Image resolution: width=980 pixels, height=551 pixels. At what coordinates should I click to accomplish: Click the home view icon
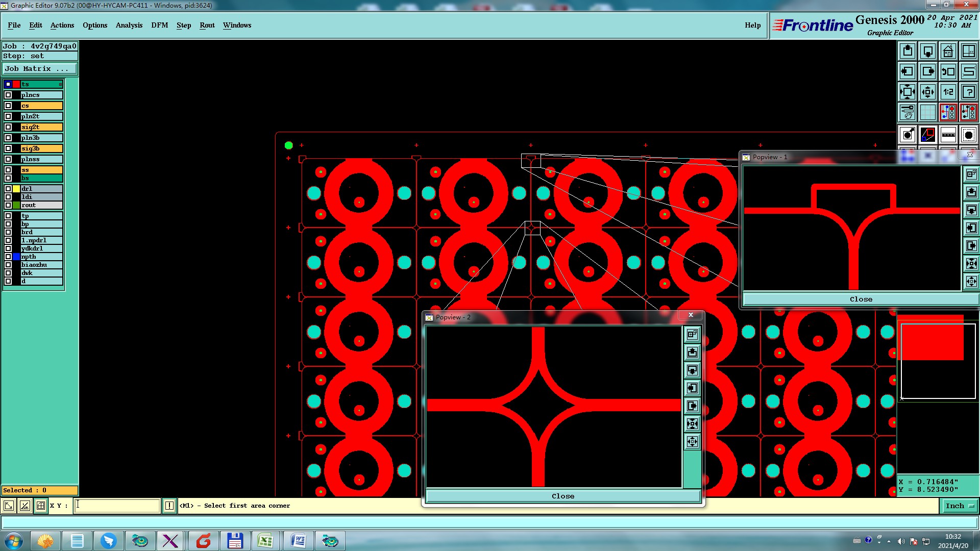point(948,51)
